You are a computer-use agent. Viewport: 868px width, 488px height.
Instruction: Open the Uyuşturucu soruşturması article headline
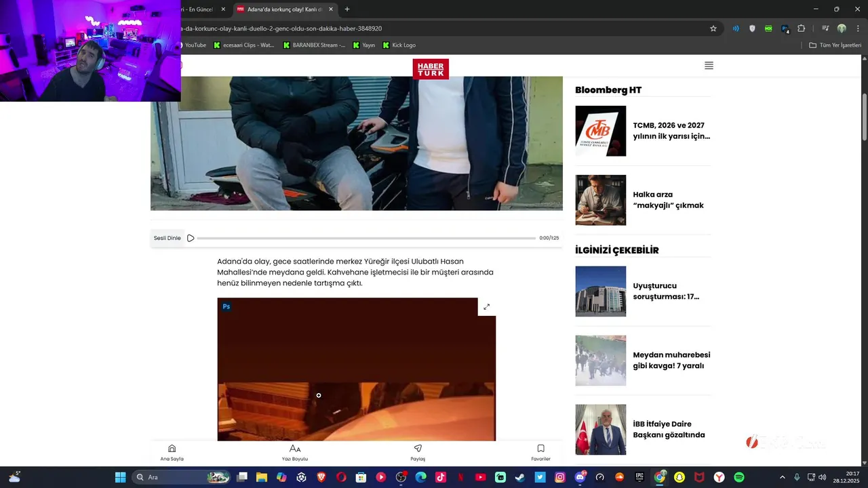pos(666,291)
